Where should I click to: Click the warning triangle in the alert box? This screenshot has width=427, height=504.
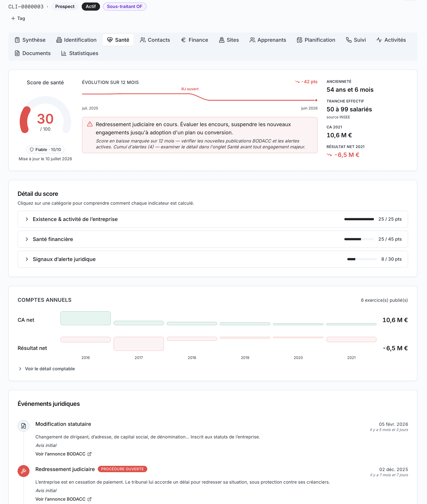click(90, 124)
